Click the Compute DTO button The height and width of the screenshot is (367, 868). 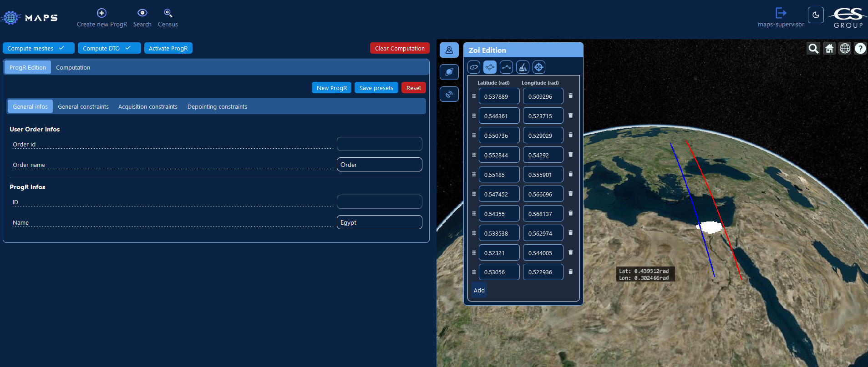pos(109,48)
